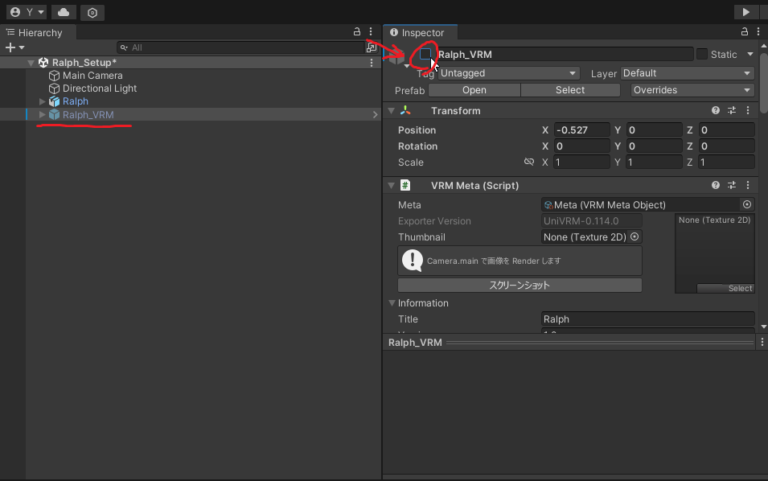Collapse the Information foldout section
The width and height of the screenshot is (768, 481).
pos(392,303)
